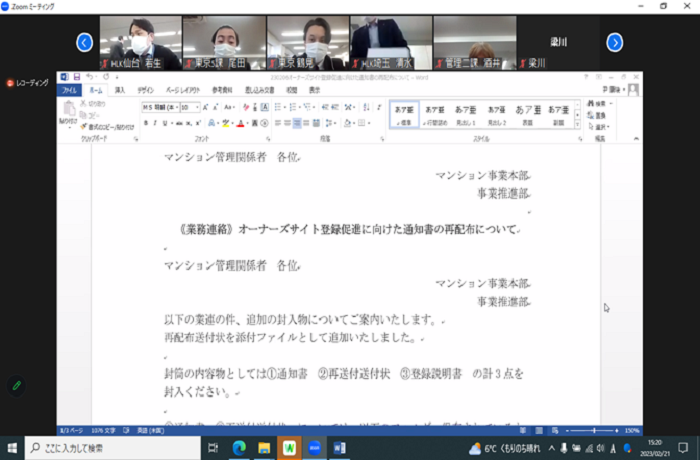Click the Sort (A-Z) icon in the paragraph group
This screenshot has width=700, height=460.
pyautogui.click(x=366, y=107)
